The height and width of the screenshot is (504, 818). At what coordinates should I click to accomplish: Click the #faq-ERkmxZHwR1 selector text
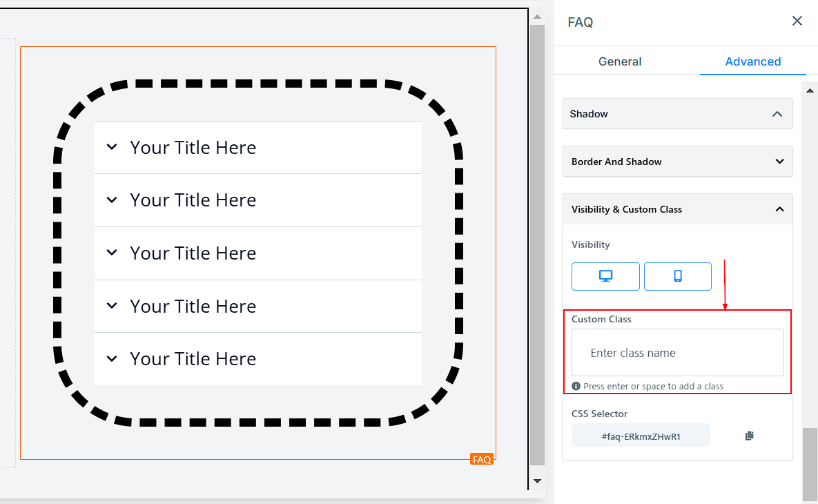(641, 436)
